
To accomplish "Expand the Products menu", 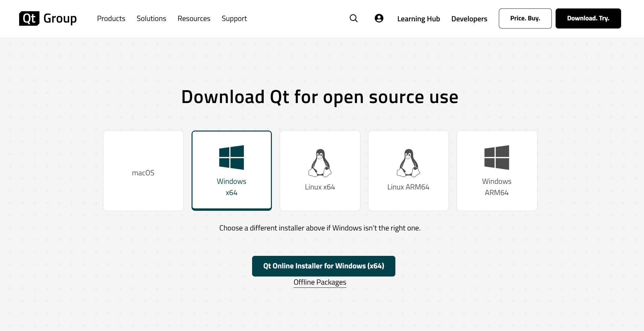I will (111, 18).
